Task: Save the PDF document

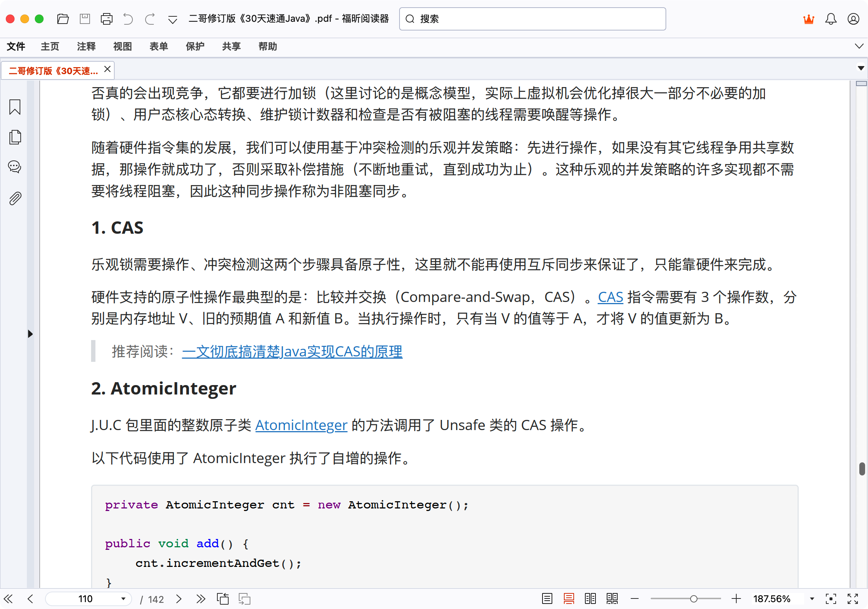Action: 85,19
